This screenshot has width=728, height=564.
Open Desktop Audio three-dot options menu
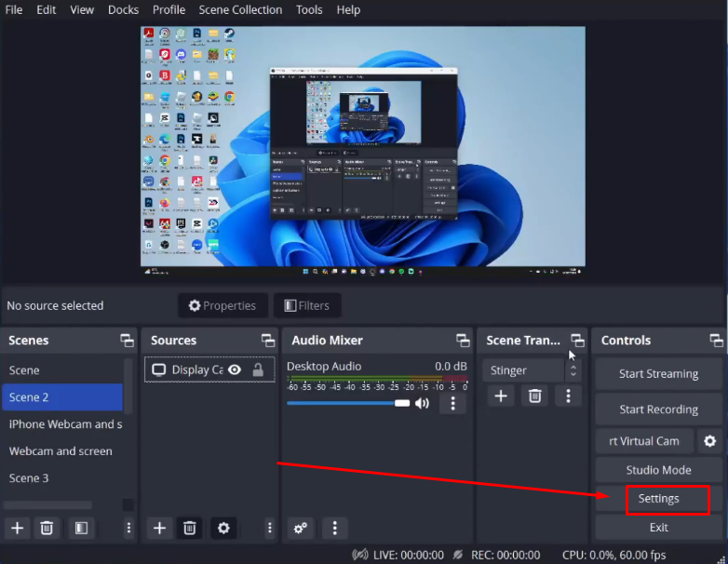(x=452, y=403)
